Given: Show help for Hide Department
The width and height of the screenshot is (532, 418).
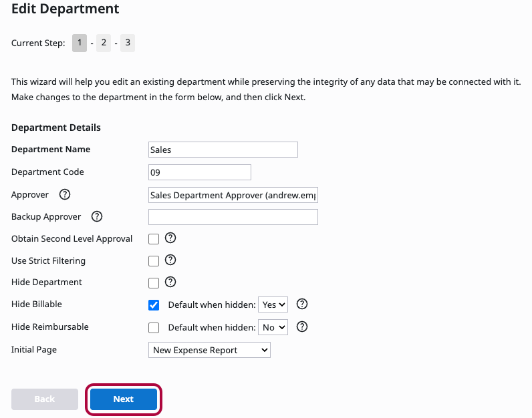Looking at the screenshot, I should (x=170, y=282).
